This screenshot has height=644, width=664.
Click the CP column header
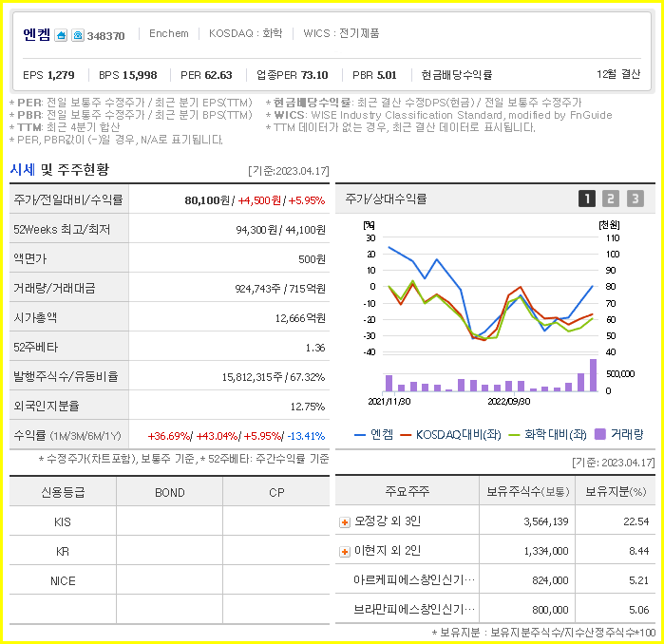click(x=276, y=492)
